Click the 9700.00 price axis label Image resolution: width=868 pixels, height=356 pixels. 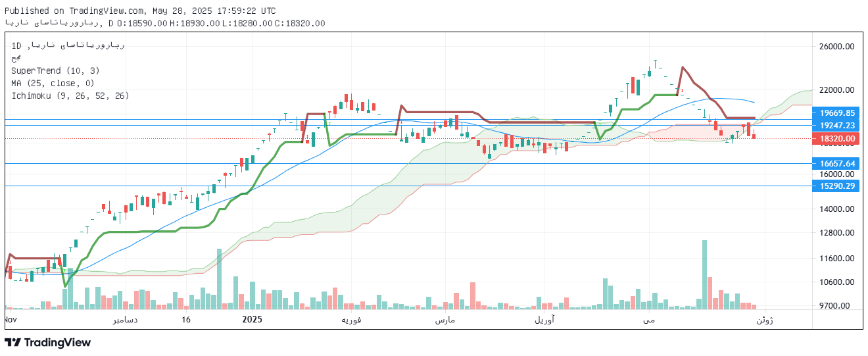836,306
